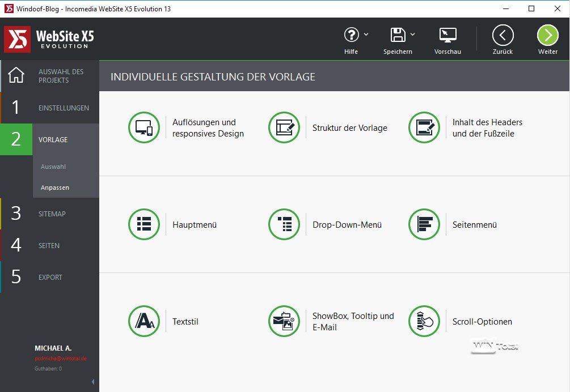
Task: Open ShowBox, Tooltip und E-Mail icon
Action: click(x=284, y=321)
